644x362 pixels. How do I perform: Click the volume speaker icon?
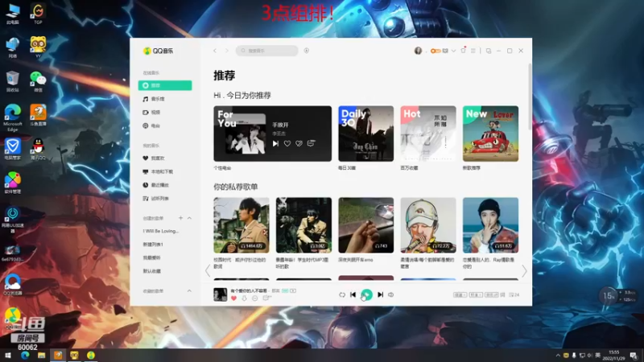[391, 294]
